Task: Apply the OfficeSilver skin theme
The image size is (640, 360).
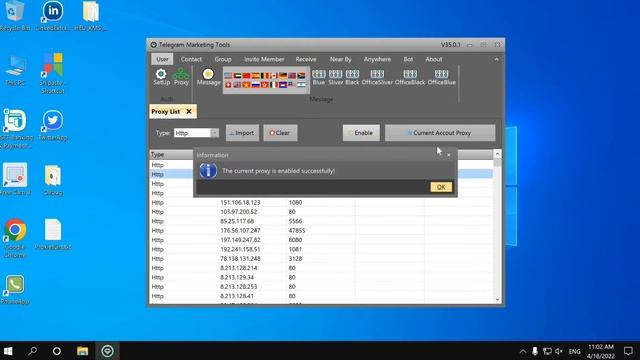Action: (x=377, y=77)
